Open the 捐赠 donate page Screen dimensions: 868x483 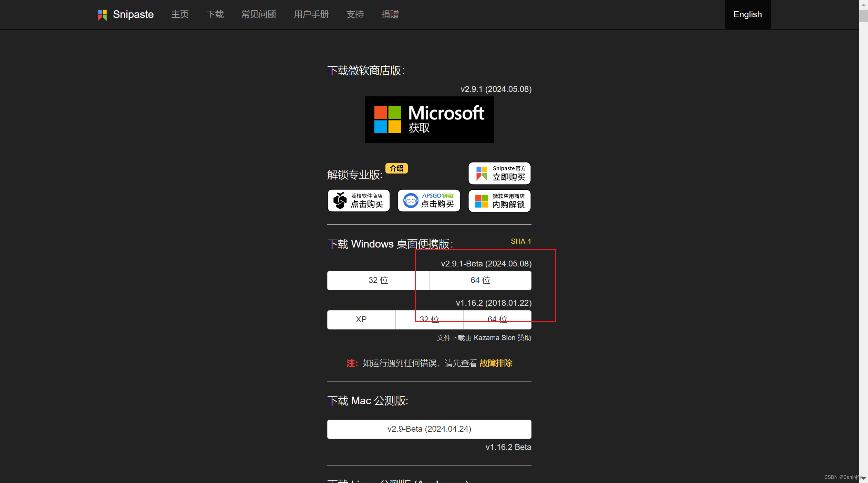point(390,14)
